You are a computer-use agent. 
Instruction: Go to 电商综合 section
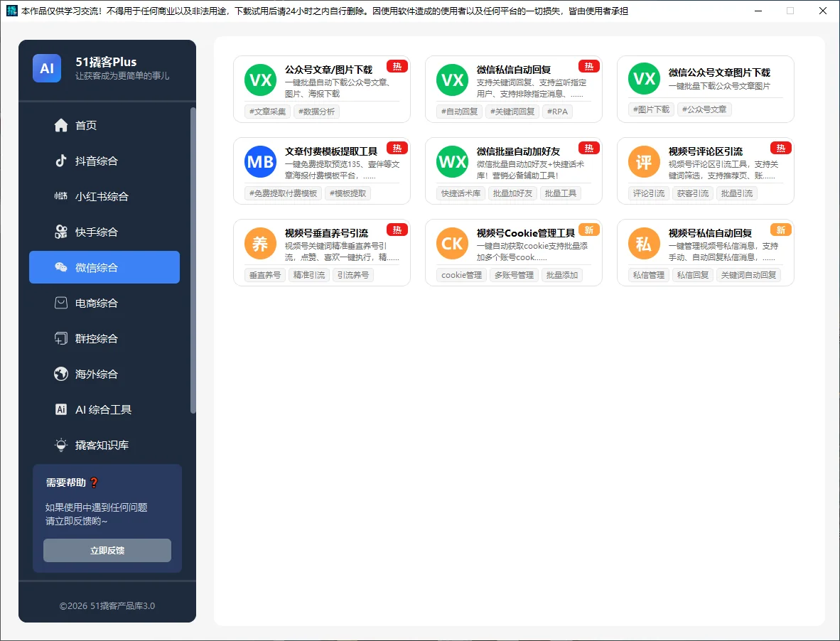click(x=104, y=303)
